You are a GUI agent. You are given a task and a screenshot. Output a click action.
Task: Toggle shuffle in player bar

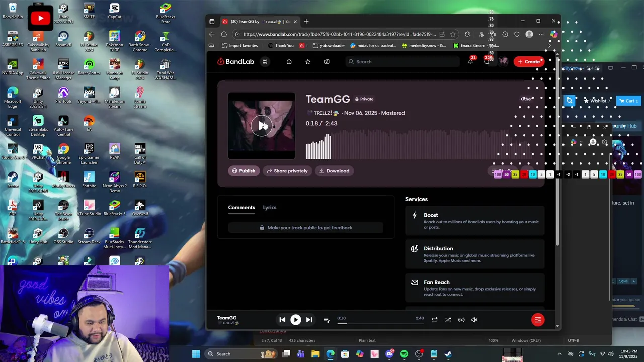(x=448, y=320)
